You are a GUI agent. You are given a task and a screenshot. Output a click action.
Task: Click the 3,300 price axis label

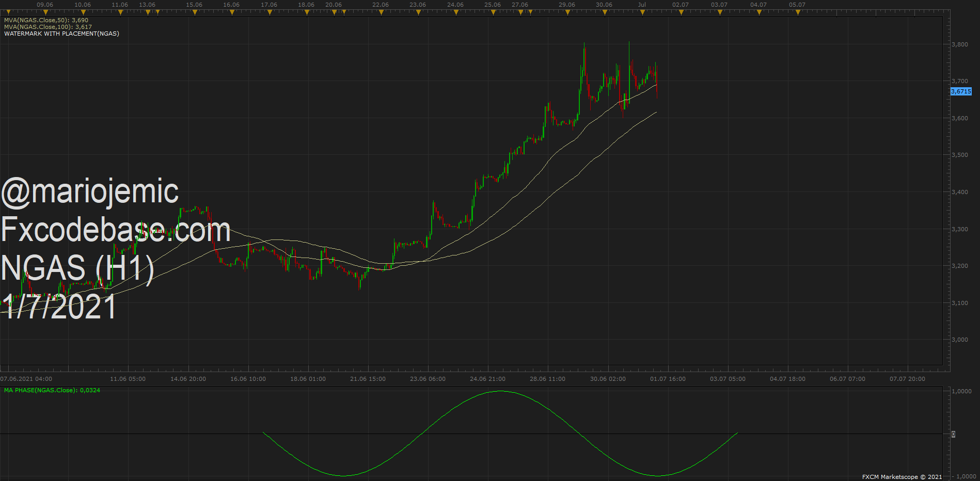coord(960,229)
